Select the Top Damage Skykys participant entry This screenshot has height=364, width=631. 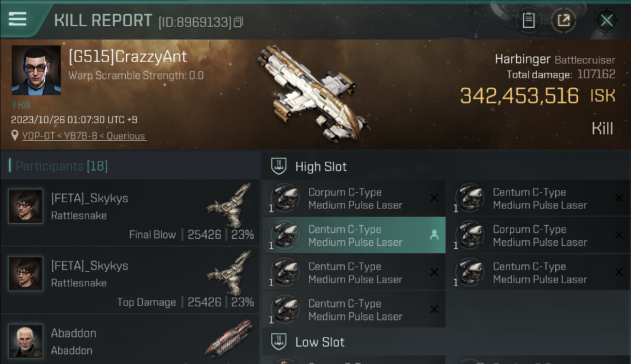click(x=130, y=281)
